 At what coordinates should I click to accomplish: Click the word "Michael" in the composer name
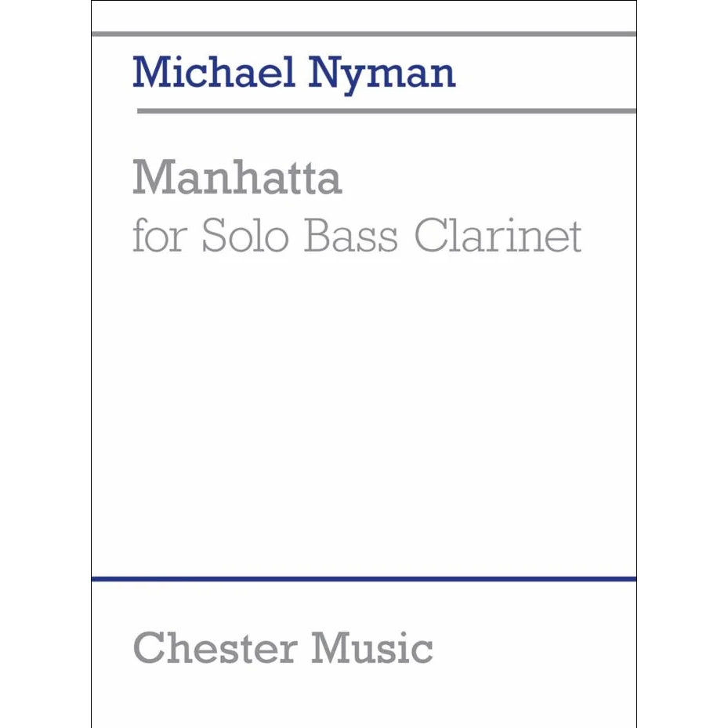point(212,72)
